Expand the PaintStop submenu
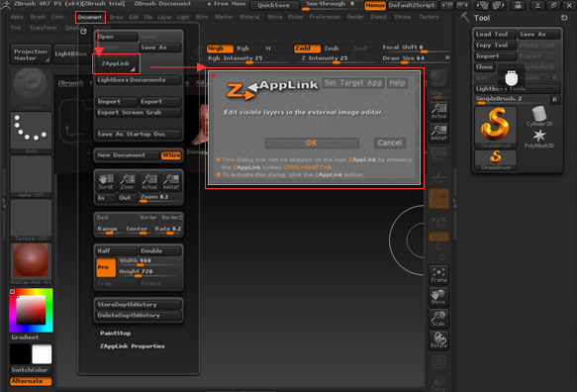Image resolution: width=577 pixels, height=392 pixels. tap(116, 334)
